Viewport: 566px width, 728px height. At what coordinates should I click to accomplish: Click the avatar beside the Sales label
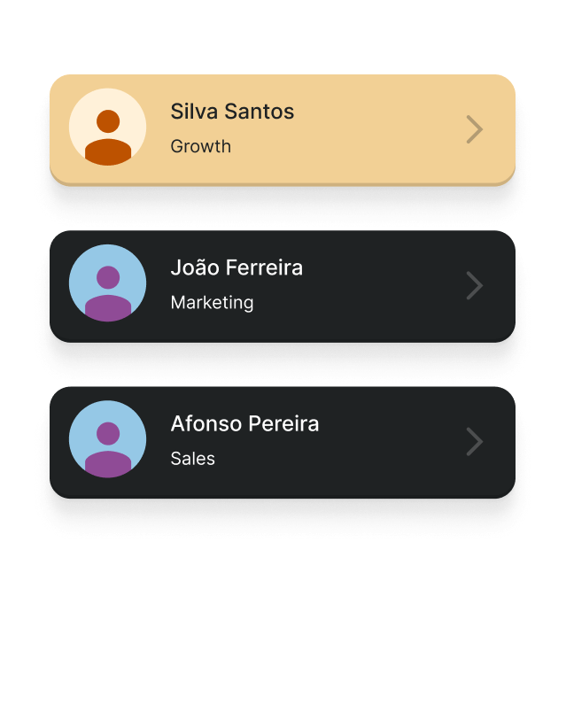pos(108,439)
